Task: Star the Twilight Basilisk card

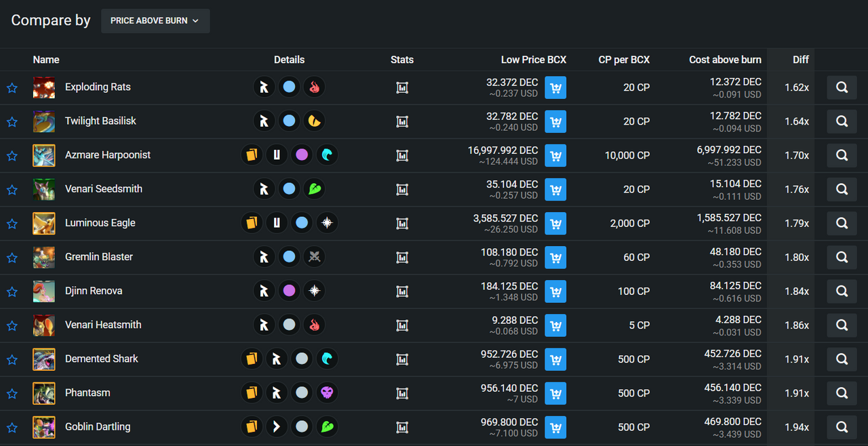Action: click(x=12, y=122)
